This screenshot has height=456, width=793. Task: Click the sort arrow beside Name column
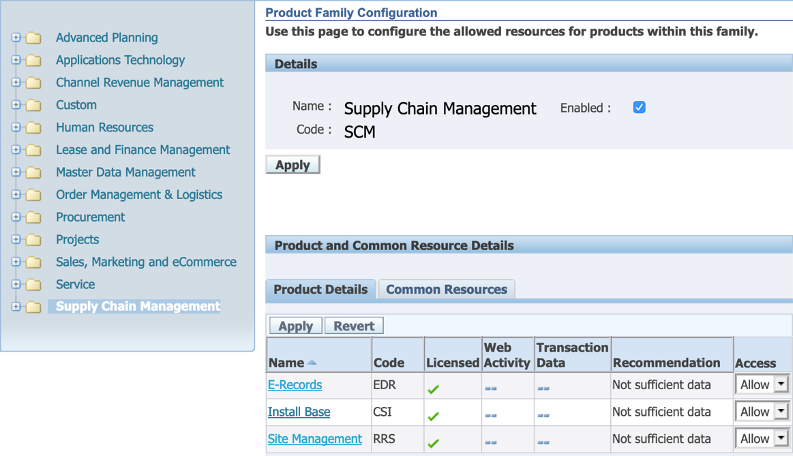pyautogui.click(x=312, y=363)
